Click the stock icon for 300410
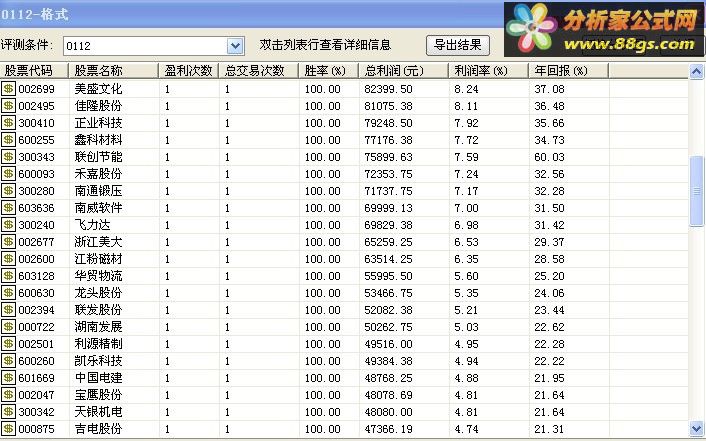The height and width of the screenshot is (441, 706). point(8,123)
